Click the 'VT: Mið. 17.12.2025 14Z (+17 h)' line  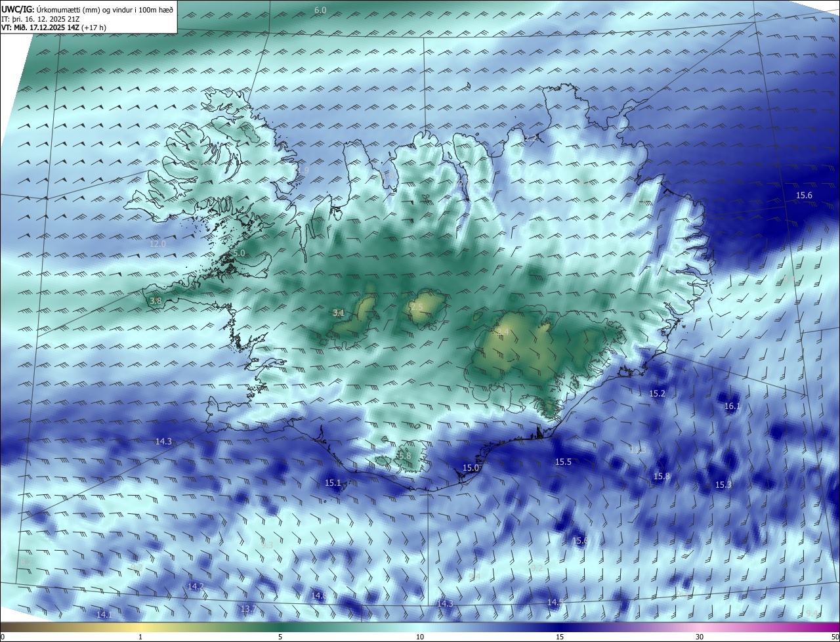54,28
